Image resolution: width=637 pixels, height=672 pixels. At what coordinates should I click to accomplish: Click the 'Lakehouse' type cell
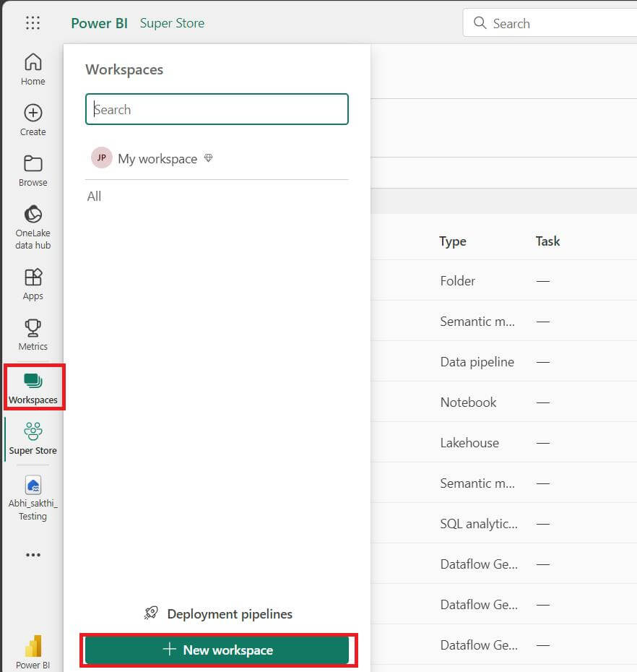tap(469, 443)
